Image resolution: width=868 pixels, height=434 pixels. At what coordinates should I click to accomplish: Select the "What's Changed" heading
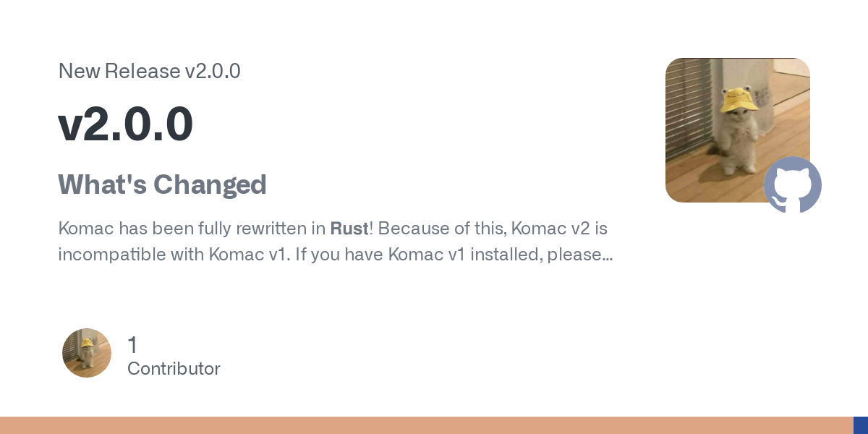click(162, 184)
